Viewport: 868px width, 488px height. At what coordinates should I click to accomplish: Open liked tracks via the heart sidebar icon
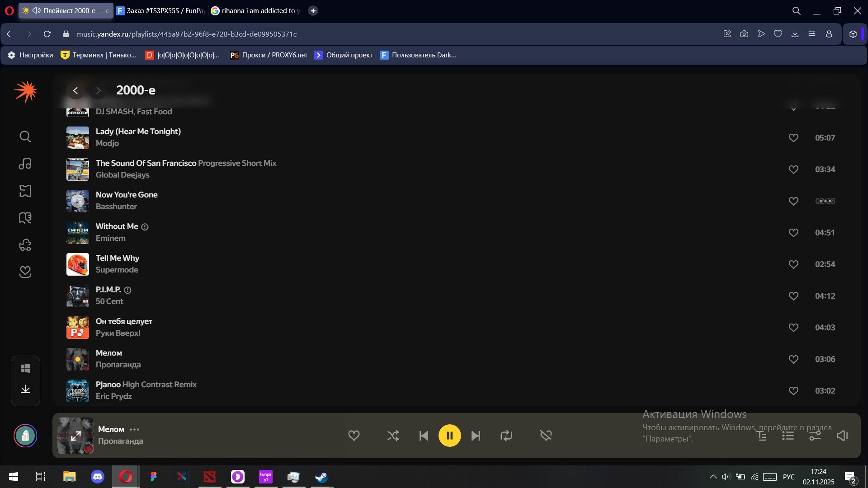pos(25,272)
